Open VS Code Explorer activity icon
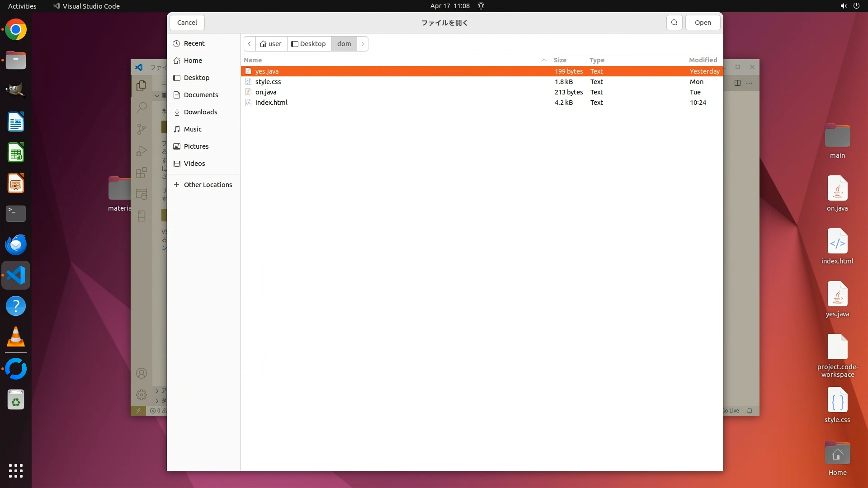Viewport: 868px width, 488px height. click(x=142, y=86)
